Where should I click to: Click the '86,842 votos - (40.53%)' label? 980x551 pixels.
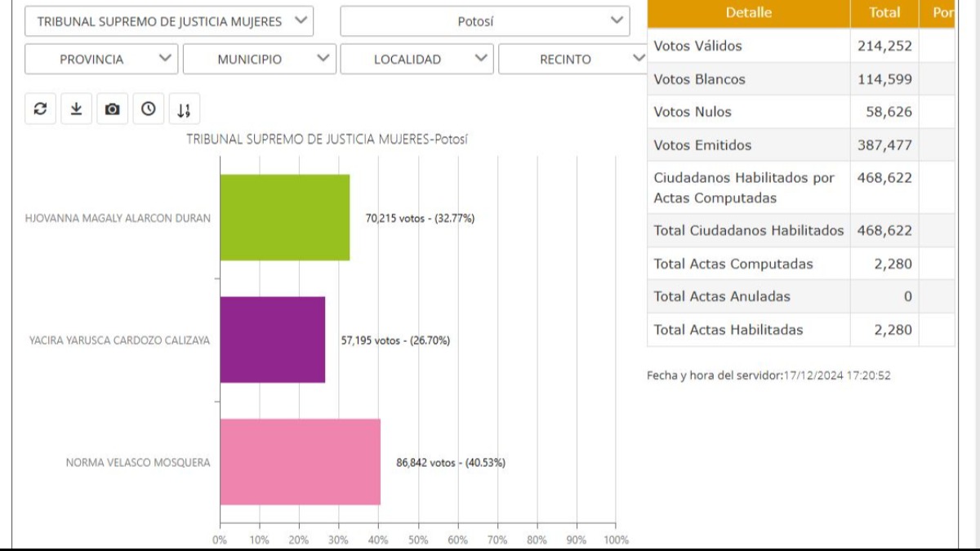(451, 463)
